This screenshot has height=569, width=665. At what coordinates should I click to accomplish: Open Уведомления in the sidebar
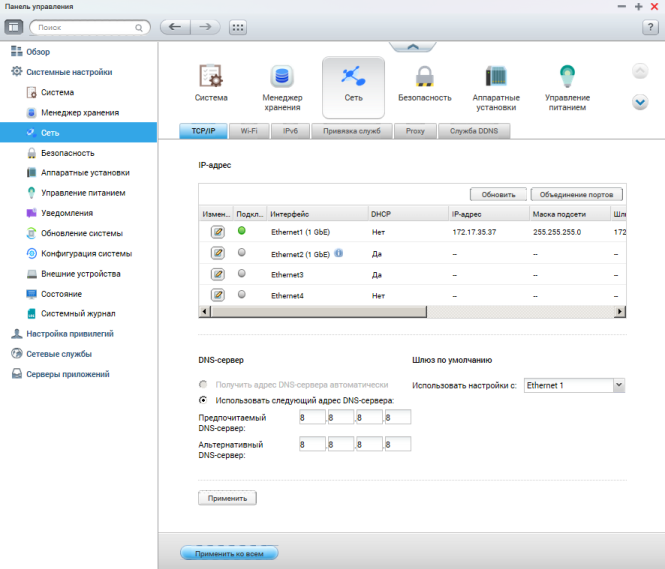click(x=67, y=213)
